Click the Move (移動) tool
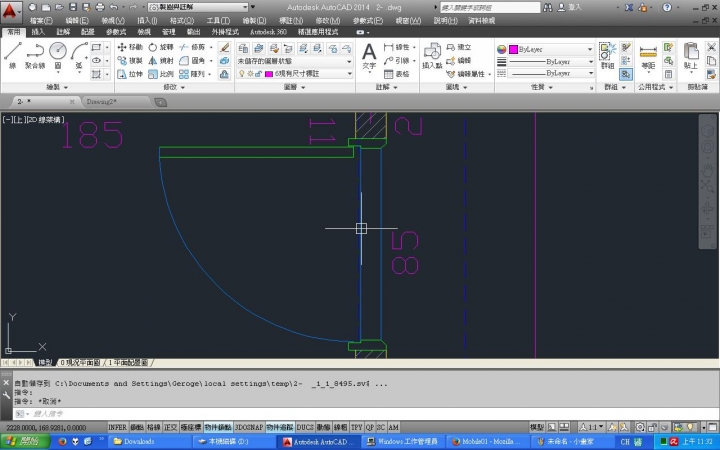720x450 pixels. (130, 47)
